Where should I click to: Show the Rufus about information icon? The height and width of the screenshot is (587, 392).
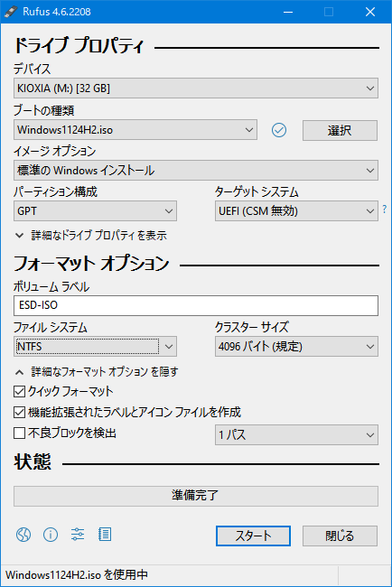pyautogui.click(x=51, y=535)
